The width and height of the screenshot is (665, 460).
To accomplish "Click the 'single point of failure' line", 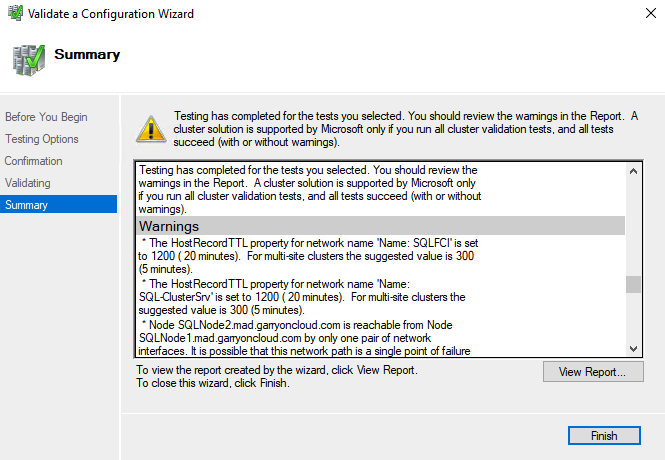I will coord(304,351).
